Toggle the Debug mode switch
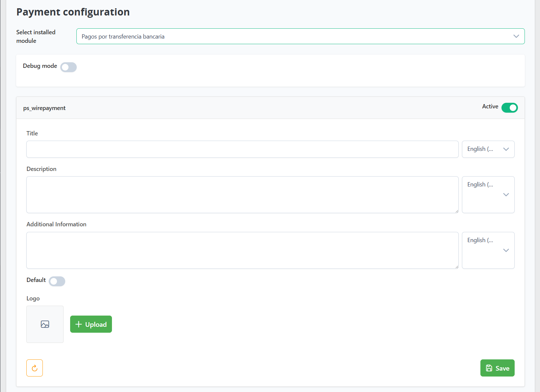540x392 pixels. coord(68,67)
